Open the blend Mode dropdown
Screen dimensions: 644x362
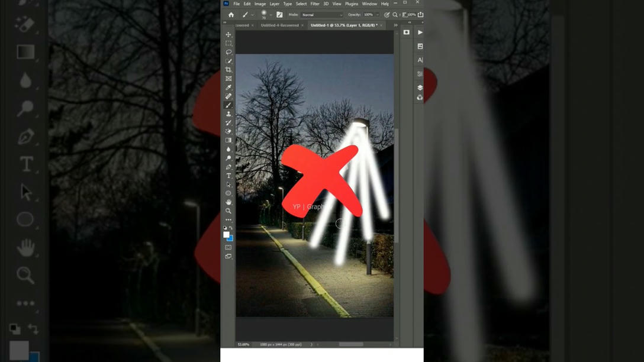click(x=321, y=14)
